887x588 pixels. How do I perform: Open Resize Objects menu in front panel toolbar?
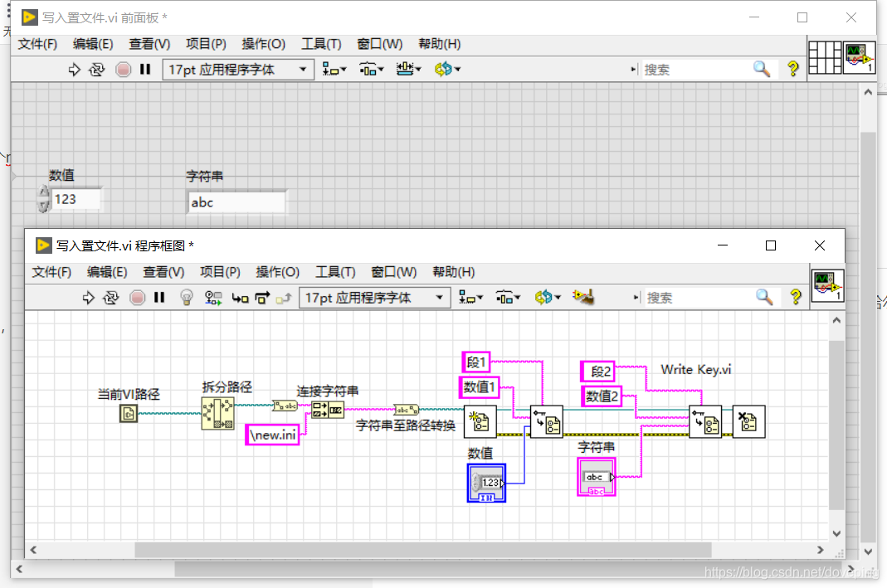(408, 70)
